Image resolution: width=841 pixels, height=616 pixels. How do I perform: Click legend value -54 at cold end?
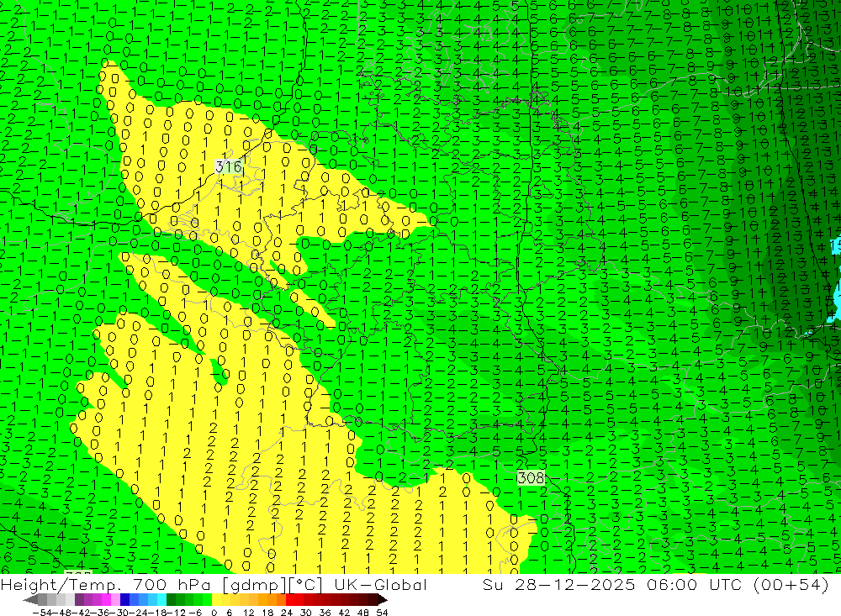coord(42,613)
